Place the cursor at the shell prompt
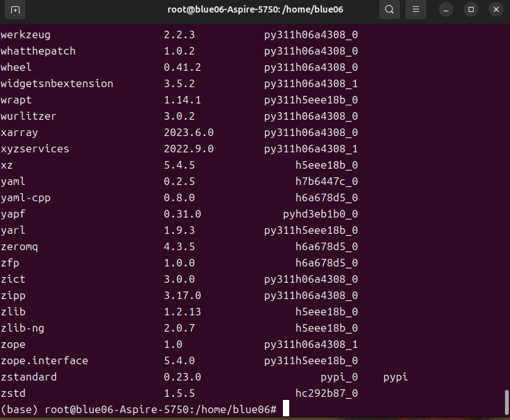 coord(286,409)
